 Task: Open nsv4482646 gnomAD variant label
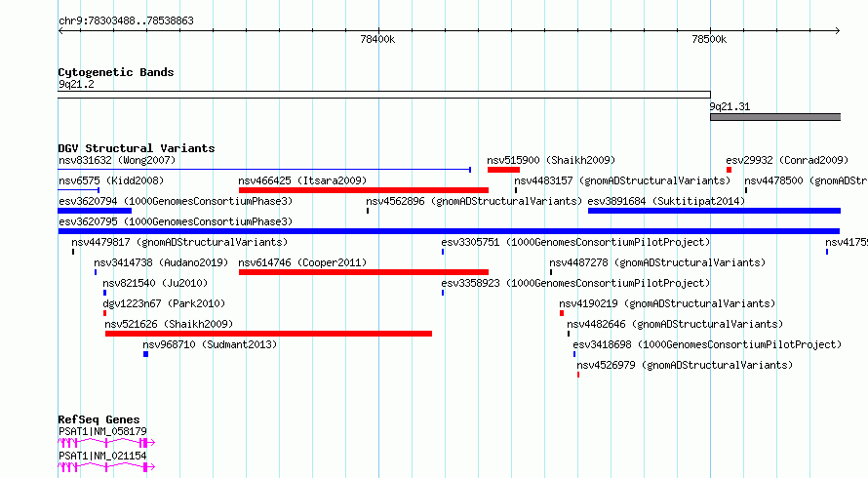(675, 324)
